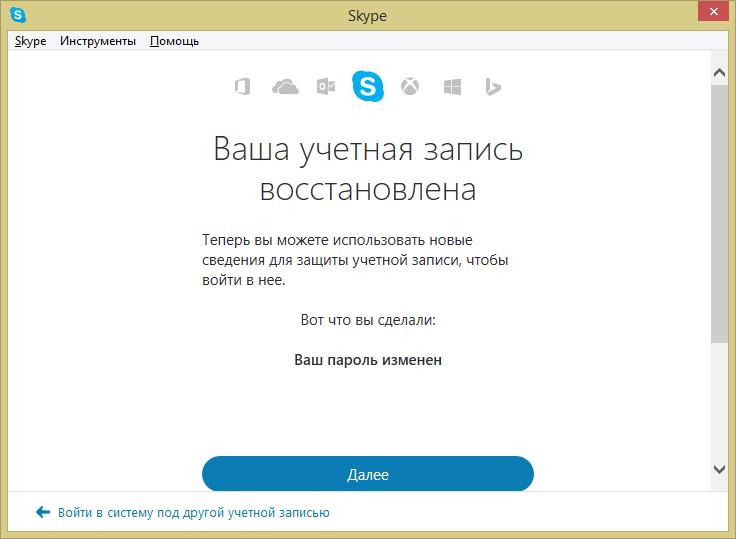Click the Windows logo icon

(x=452, y=87)
